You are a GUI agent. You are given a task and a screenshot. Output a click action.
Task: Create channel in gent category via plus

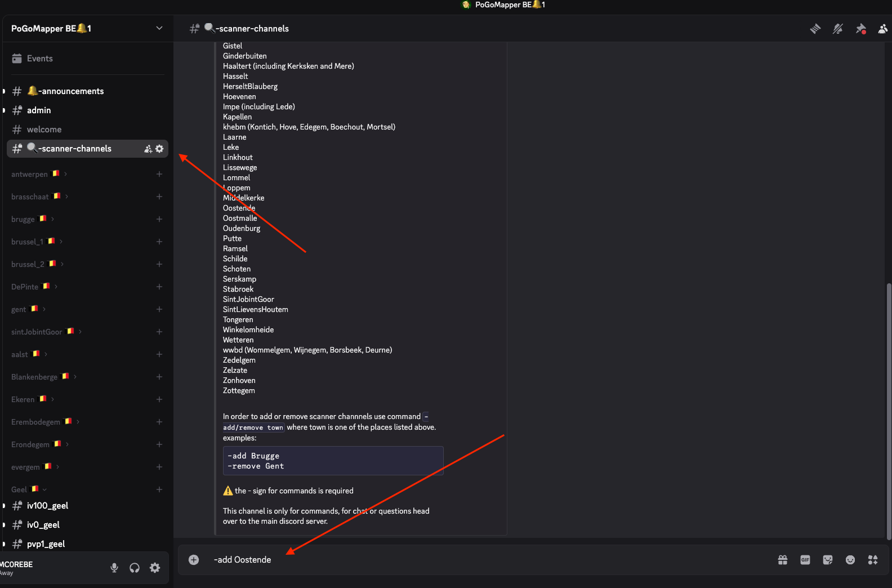159,309
